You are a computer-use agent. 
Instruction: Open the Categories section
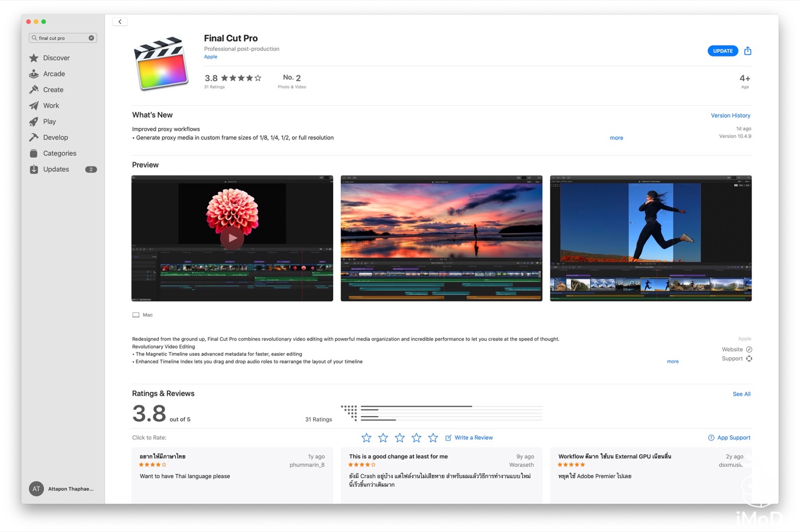pyautogui.click(x=59, y=153)
